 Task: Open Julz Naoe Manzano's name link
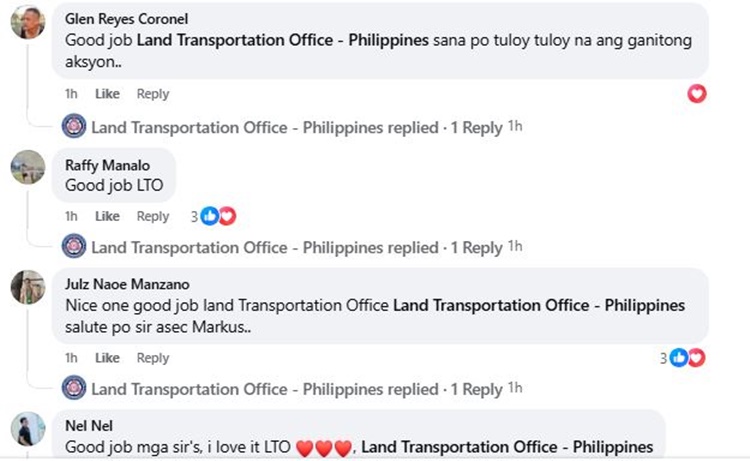coord(126,284)
